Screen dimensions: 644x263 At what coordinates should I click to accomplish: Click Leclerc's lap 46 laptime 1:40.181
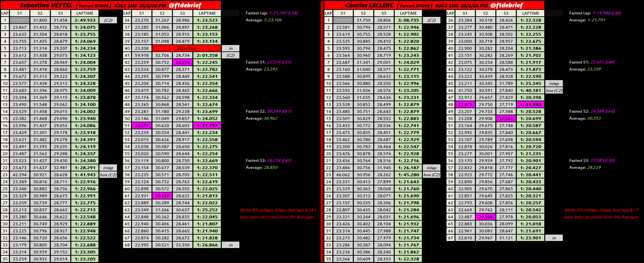click(x=531, y=90)
